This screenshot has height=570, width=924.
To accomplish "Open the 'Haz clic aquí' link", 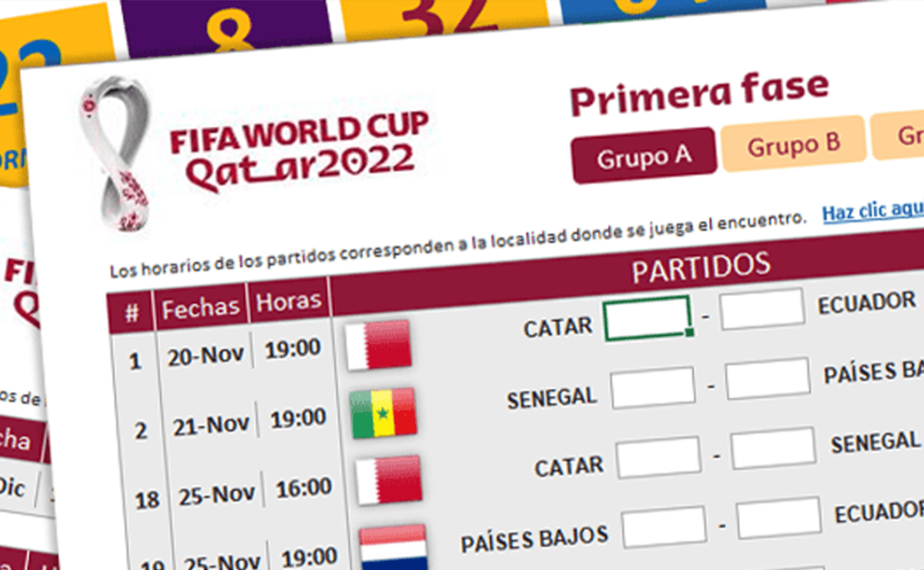I will [873, 210].
